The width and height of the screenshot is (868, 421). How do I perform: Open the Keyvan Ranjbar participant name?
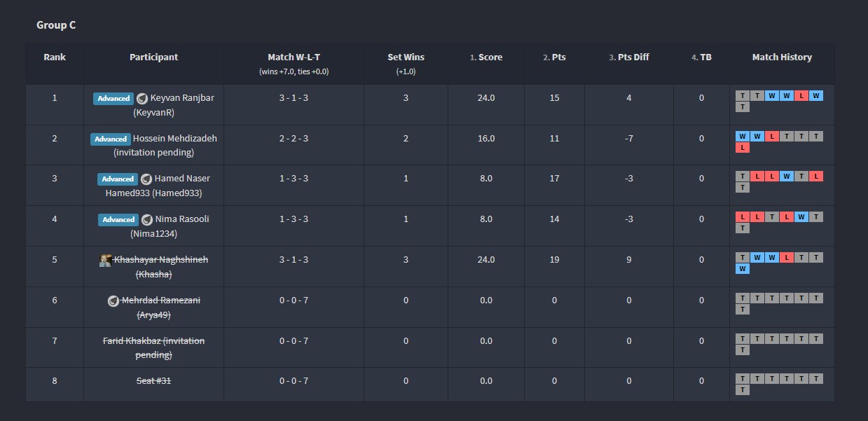click(181, 98)
